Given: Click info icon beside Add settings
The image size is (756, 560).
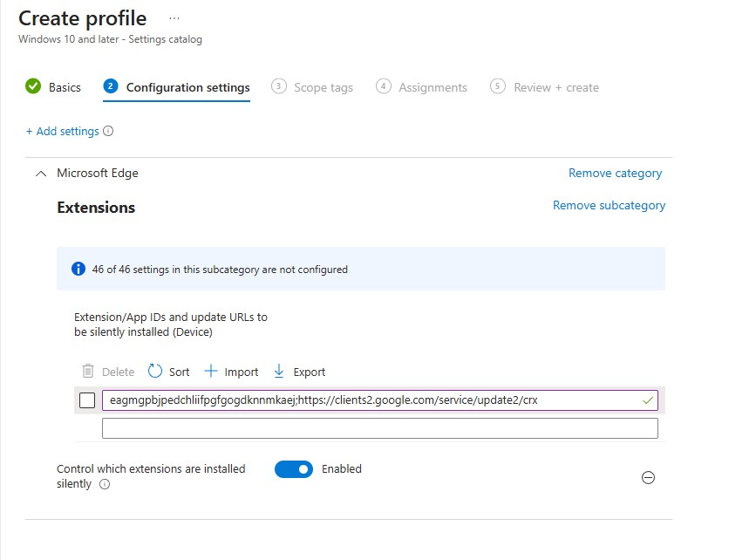Looking at the screenshot, I should pos(108,132).
